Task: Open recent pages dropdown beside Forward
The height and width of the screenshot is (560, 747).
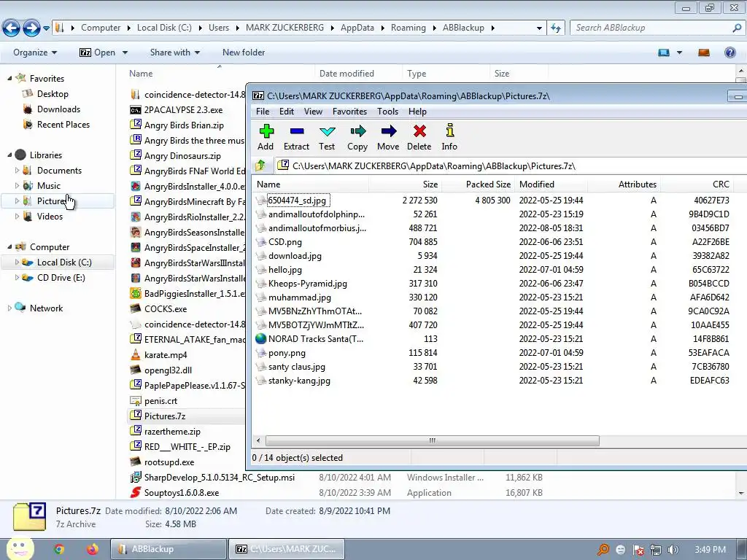Action: (46, 28)
